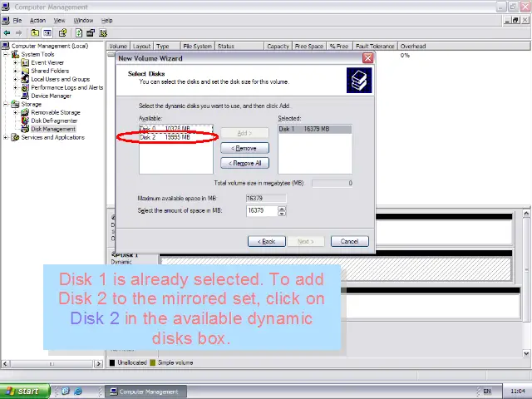Click the Disk Defragmenter icon

tap(25, 121)
